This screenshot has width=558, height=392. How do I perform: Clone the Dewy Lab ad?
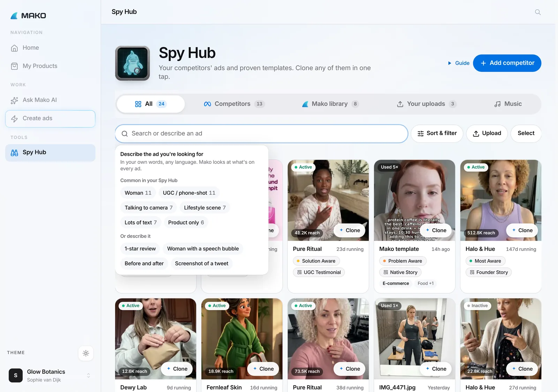point(177,369)
